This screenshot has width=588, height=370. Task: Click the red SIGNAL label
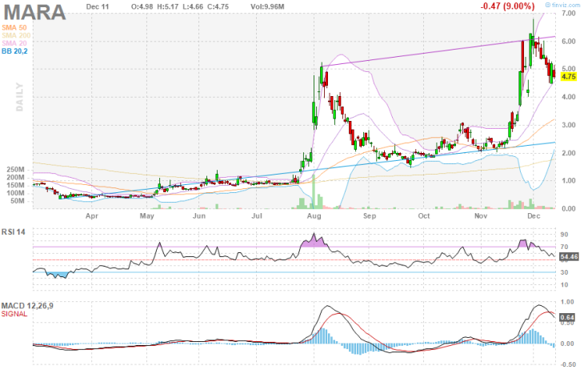pos(14,314)
